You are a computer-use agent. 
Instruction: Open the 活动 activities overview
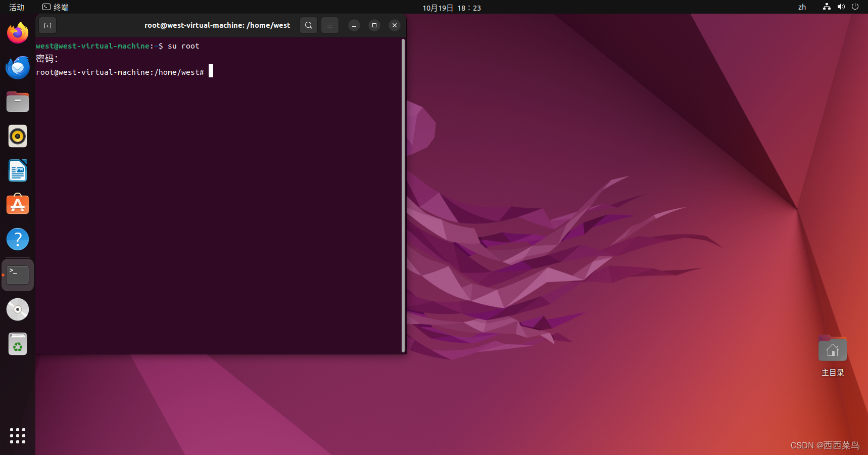click(x=17, y=7)
